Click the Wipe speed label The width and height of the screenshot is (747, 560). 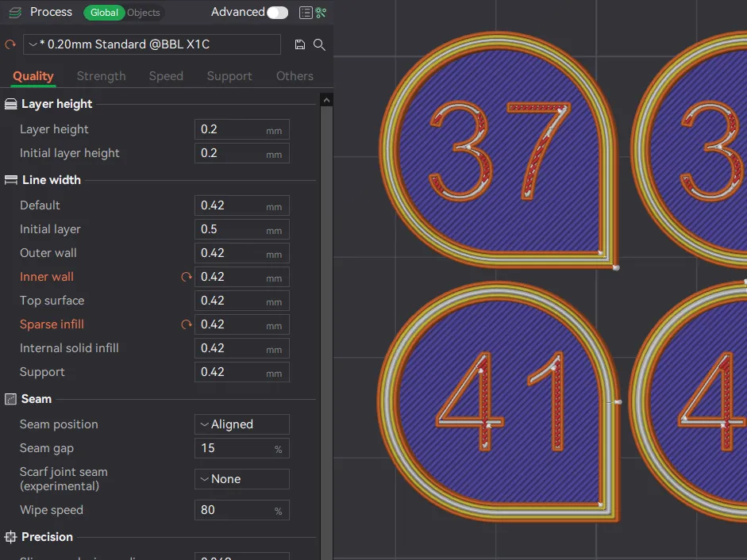[x=52, y=510]
